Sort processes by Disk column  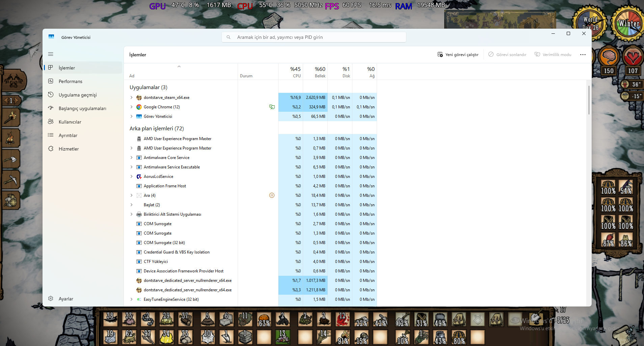340,72
